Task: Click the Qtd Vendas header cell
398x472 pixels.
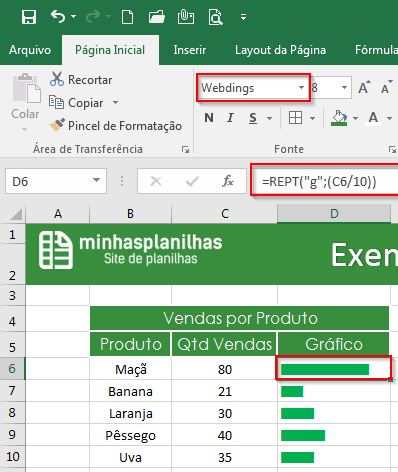Action: [x=224, y=344]
